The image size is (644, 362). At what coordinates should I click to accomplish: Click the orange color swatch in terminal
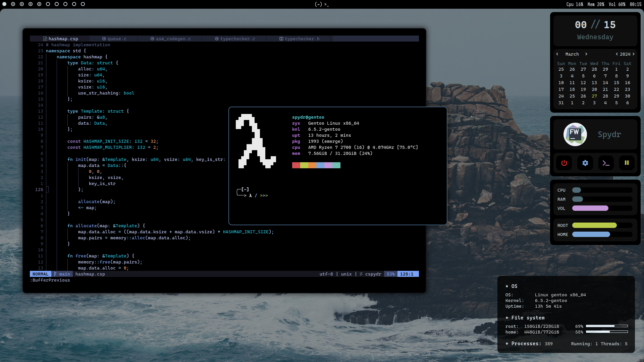pos(312,165)
